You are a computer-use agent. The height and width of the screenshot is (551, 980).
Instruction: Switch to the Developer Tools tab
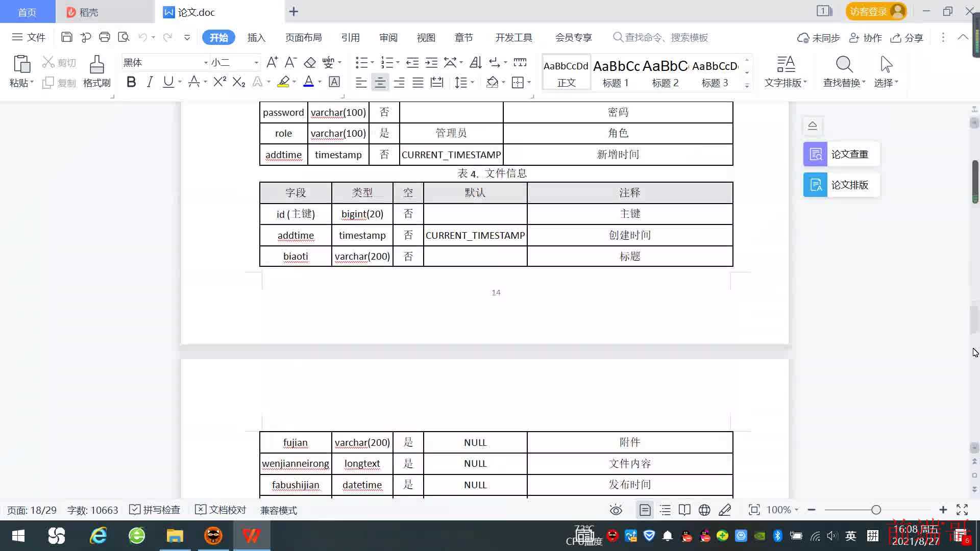pyautogui.click(x=513, y=37)
